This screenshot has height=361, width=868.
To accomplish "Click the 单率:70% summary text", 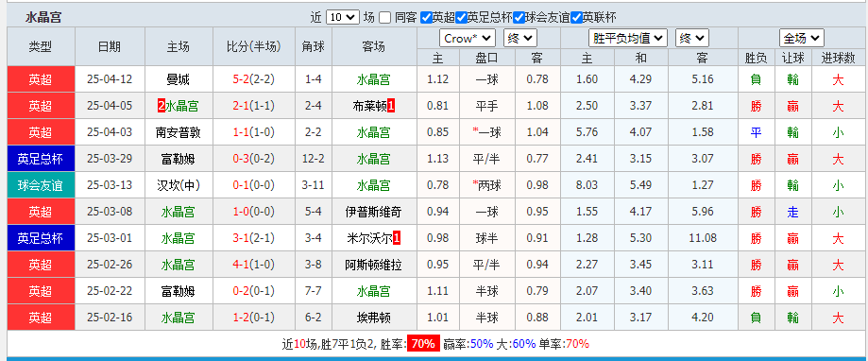I will point(564,343).
